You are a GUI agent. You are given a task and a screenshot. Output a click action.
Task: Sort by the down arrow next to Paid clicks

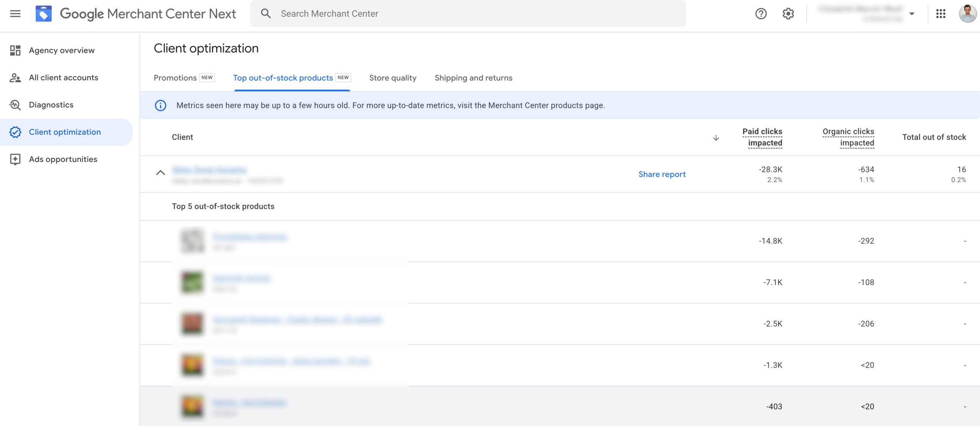coord(716,137)
